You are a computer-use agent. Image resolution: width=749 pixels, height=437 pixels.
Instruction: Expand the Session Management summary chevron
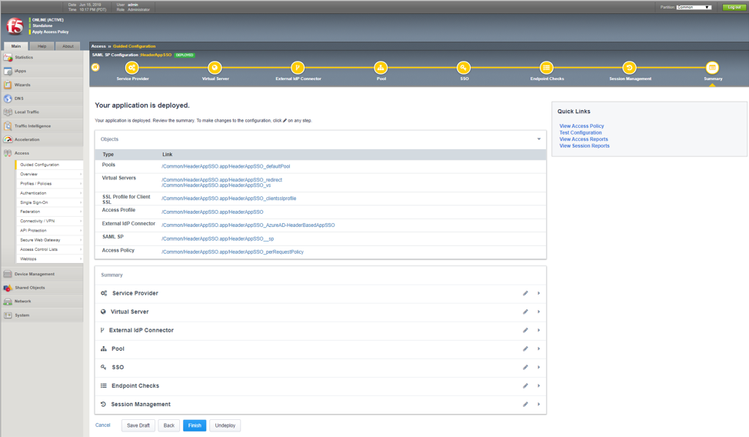(x=538, y=404)
